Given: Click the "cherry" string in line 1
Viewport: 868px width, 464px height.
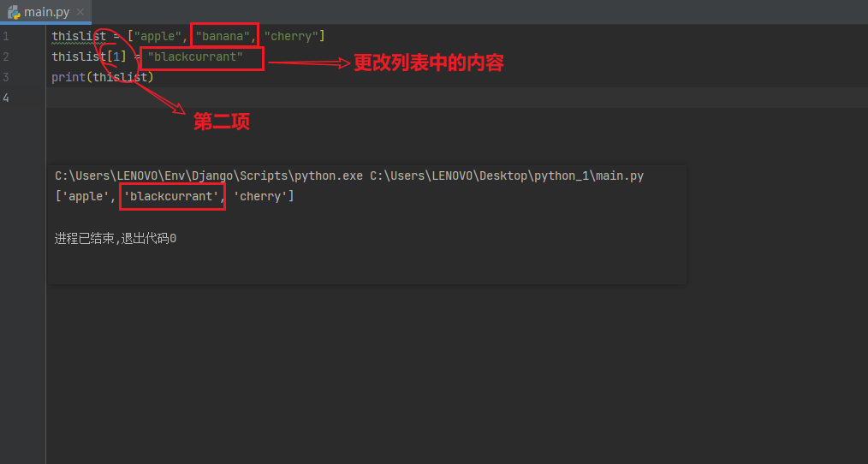Looking at the screenshot, I should [291, 36].
